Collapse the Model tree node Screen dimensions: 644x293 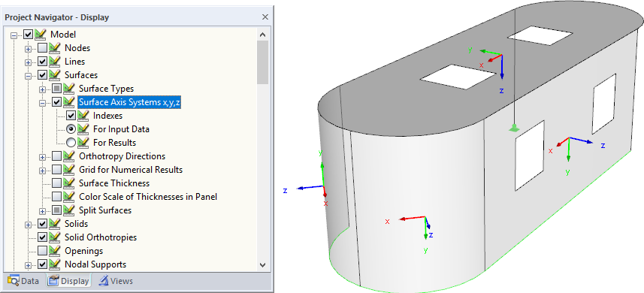point(14,36)
